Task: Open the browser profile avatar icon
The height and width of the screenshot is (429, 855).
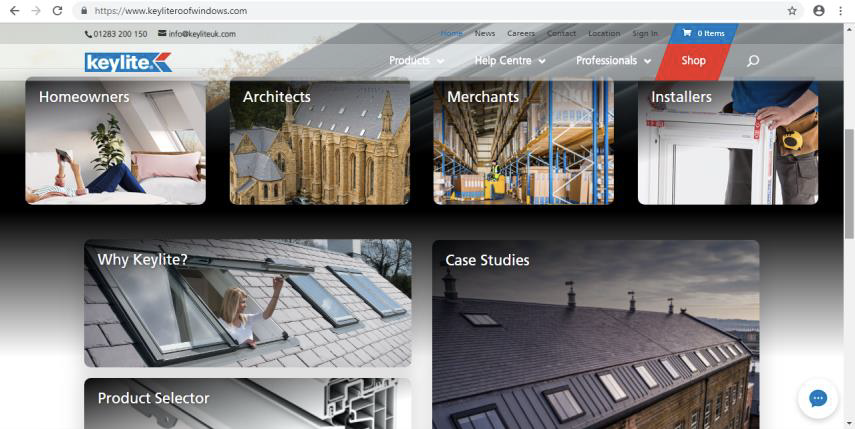Action: tap(818, 11)
